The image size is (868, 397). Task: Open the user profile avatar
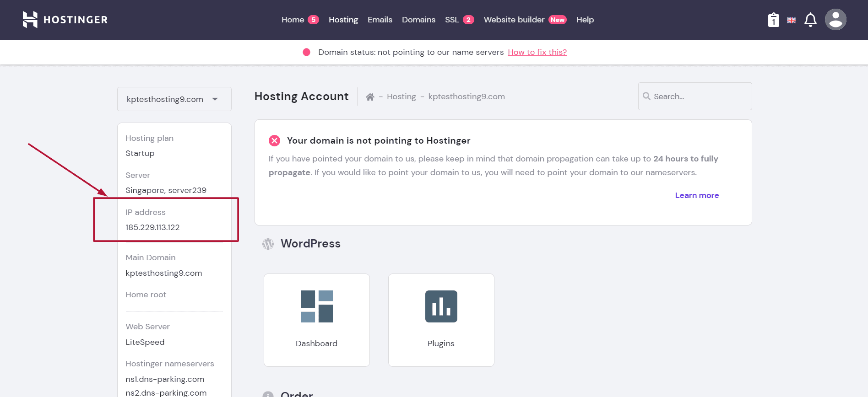pos(835,20)
